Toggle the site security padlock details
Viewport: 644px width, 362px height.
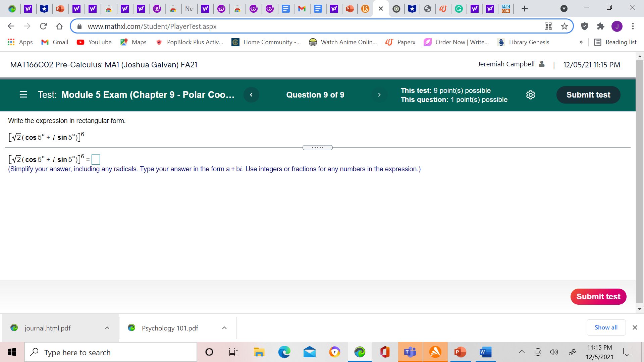click(79, 26)
